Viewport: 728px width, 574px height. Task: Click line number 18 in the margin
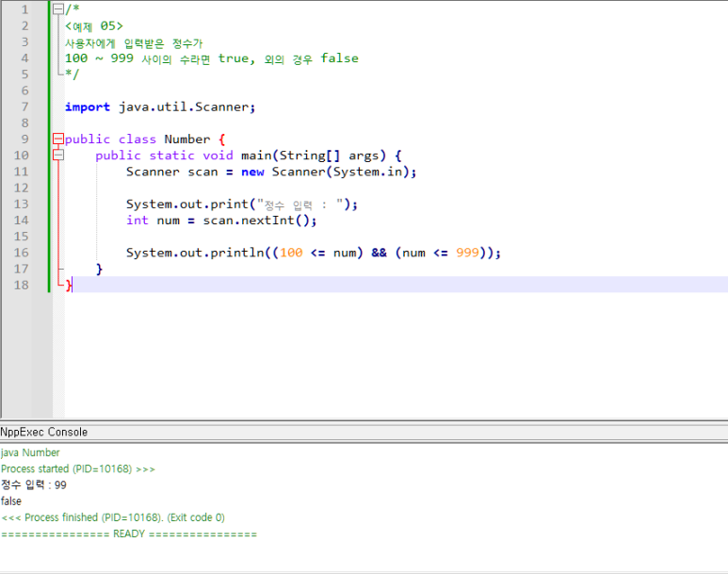pyautogui.click(x=21, y=285)
